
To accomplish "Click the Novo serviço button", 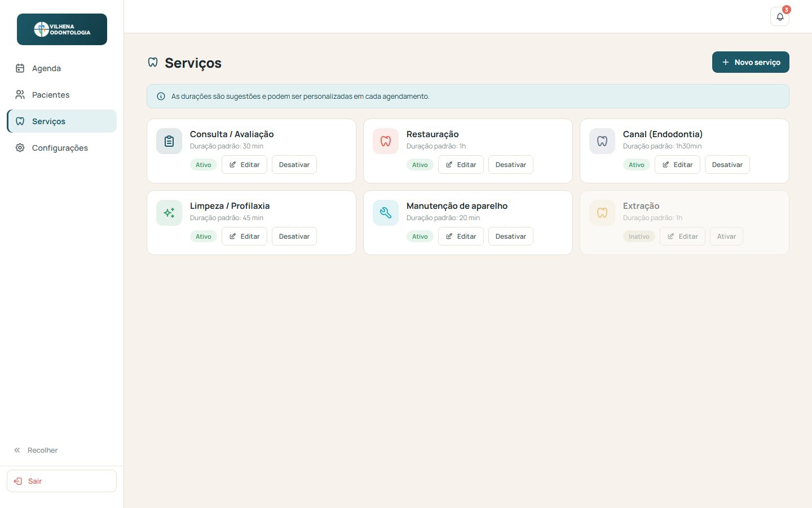I will click(x=751, y=62).
